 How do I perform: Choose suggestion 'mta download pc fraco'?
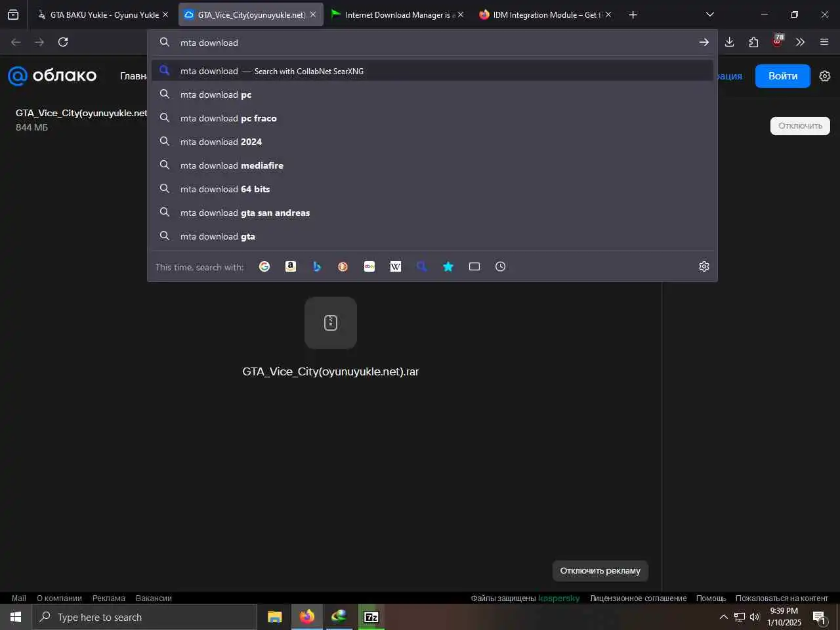432,118
